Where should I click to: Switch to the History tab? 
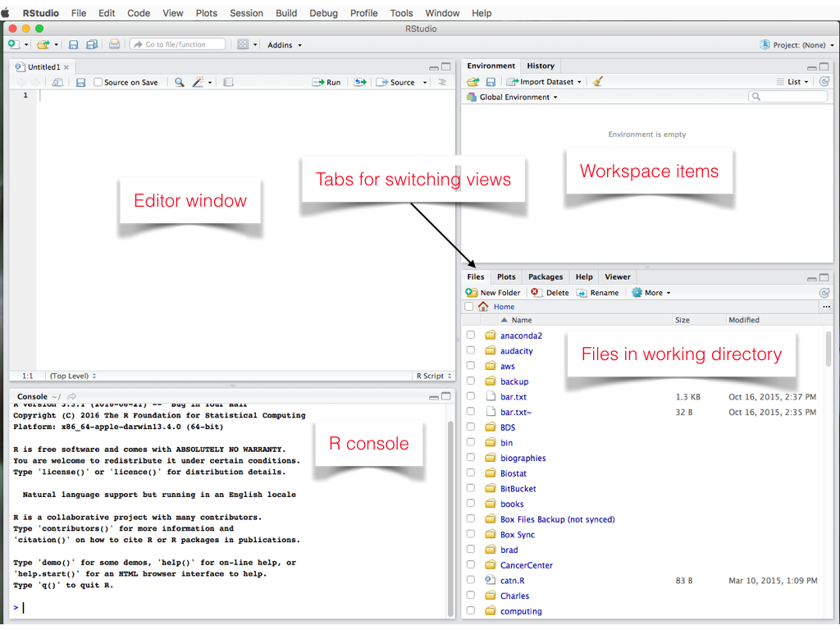pyautogui.click(x=540, y=66)
